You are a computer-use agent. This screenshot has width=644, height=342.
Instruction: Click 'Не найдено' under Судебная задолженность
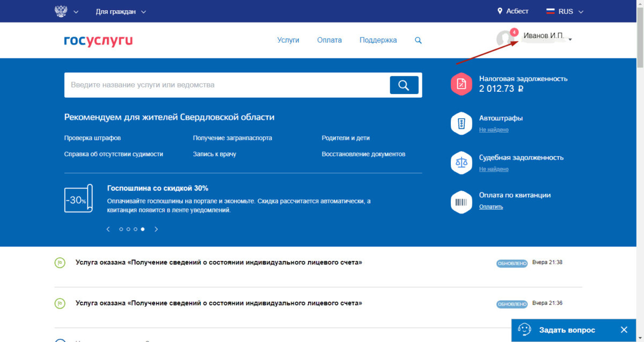494,169
